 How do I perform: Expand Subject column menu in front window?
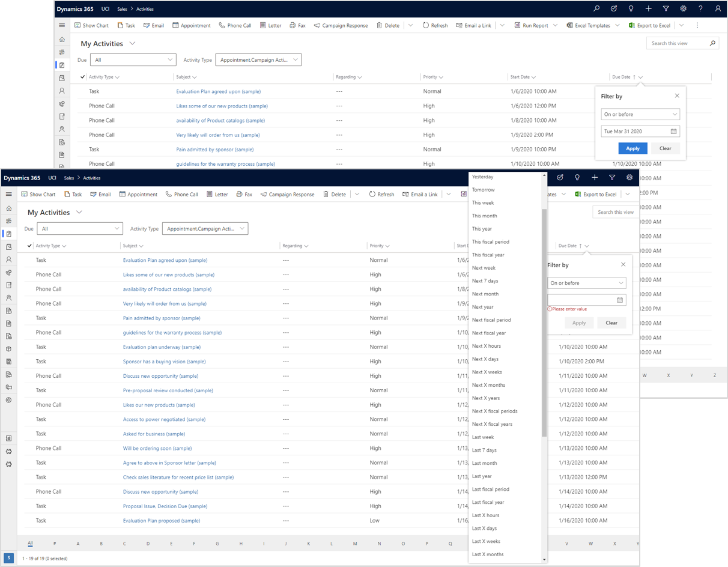141,246
